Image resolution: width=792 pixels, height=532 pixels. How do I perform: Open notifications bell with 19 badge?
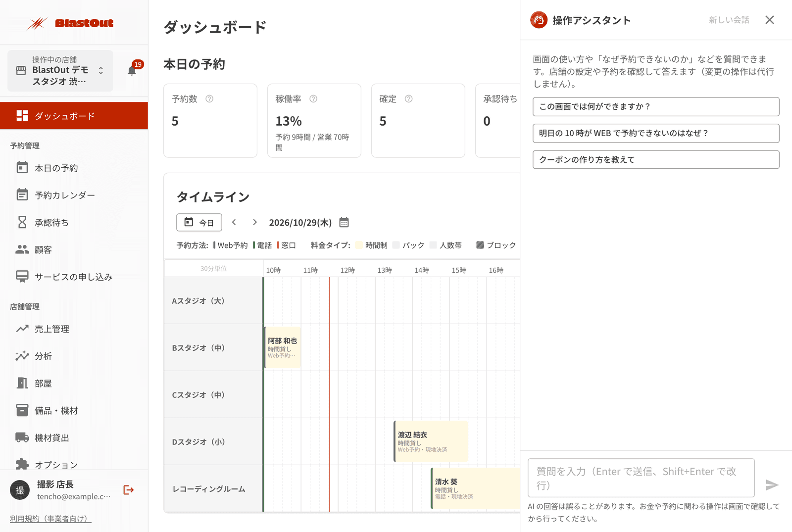[x=132, y=70]
